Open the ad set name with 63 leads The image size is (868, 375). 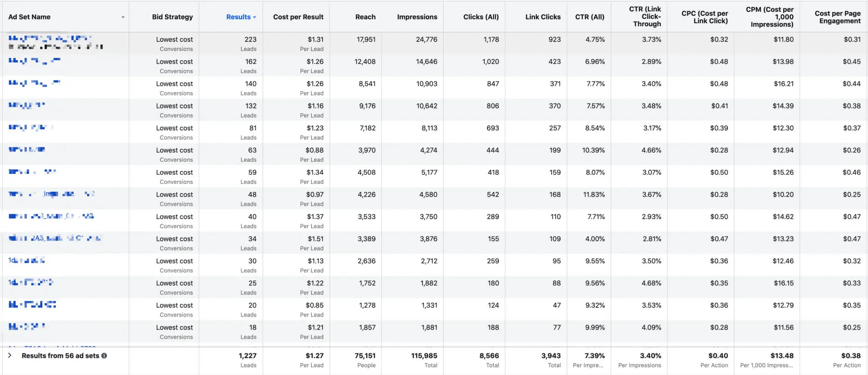click(27, 150)
